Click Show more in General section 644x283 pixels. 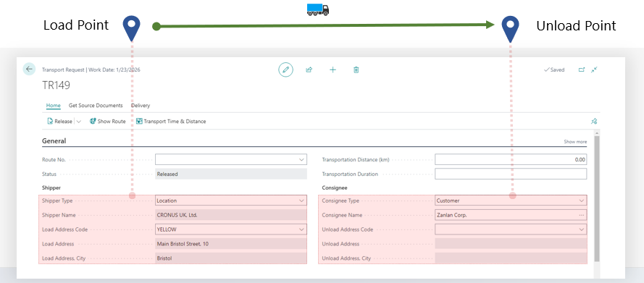(x=575, y=142)
